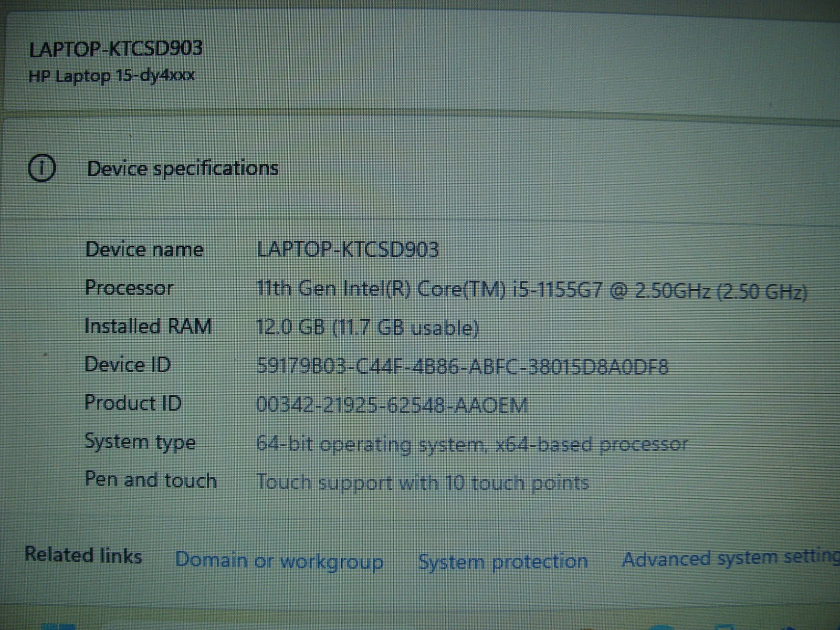The height and width of the screenshot is (630, 840).
Task: Click the Processor row label
Action: (129, 288)
